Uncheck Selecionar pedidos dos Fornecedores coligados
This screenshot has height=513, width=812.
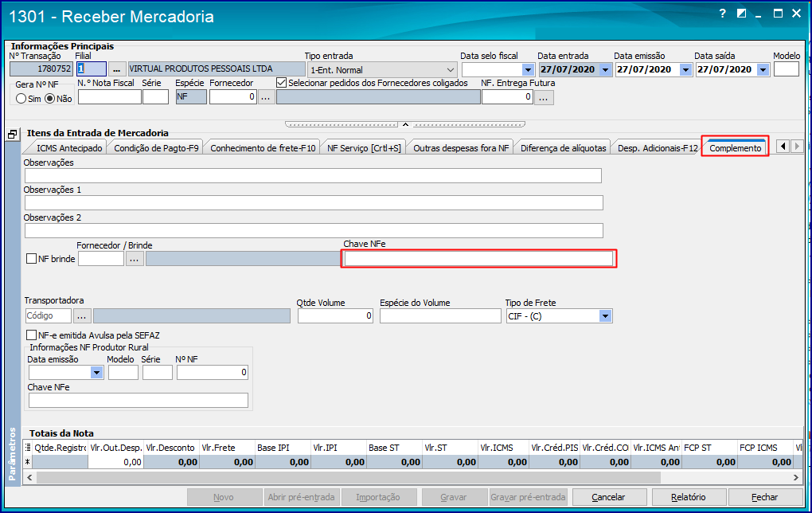pos(281,83)
